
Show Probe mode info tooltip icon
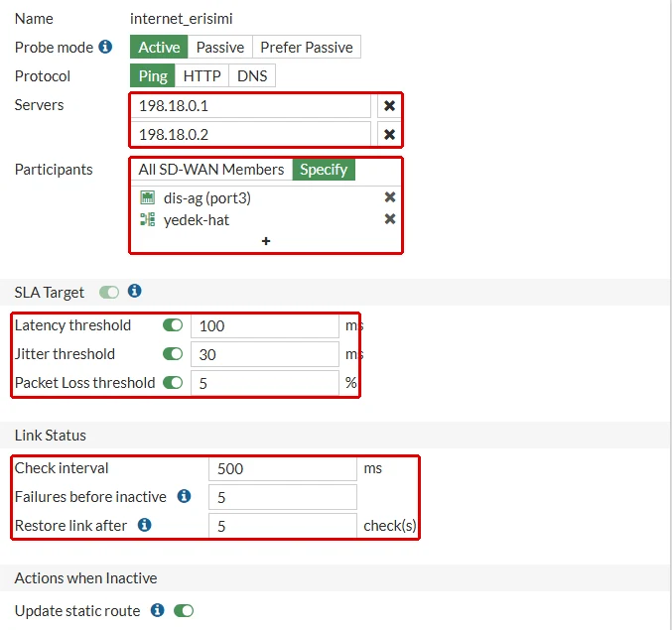pyautogui.click(x=105, y=47)
